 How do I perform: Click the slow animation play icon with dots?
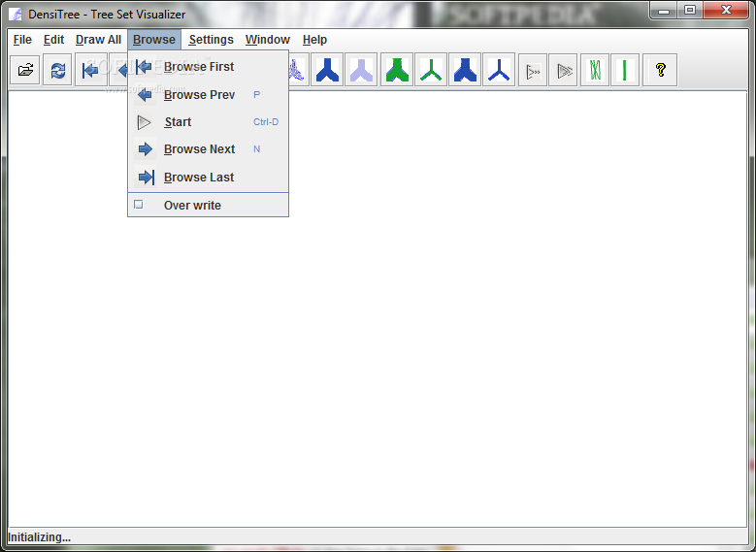[x=533, y=71]
